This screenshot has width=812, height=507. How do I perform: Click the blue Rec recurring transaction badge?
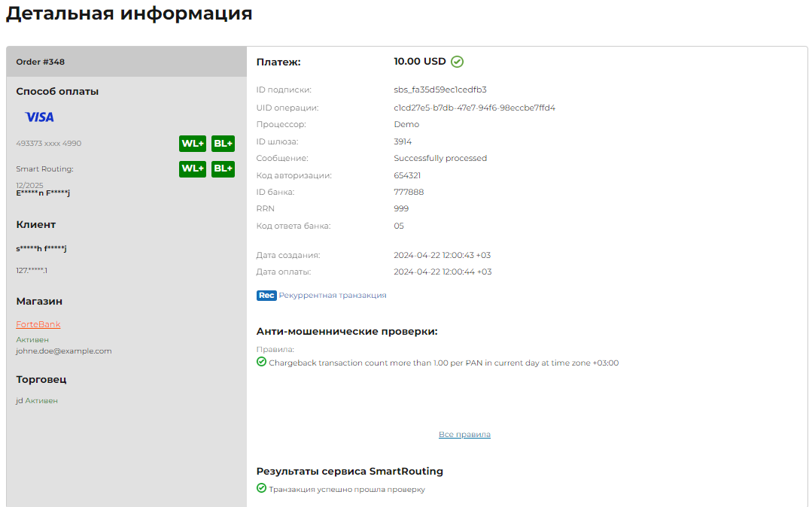tap(266, 296)
